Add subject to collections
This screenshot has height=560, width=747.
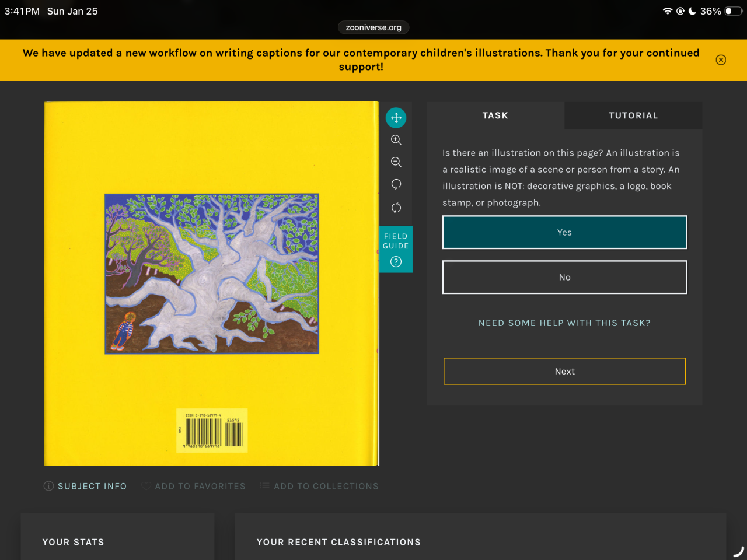pyautogui.click(x=319, y=486)
